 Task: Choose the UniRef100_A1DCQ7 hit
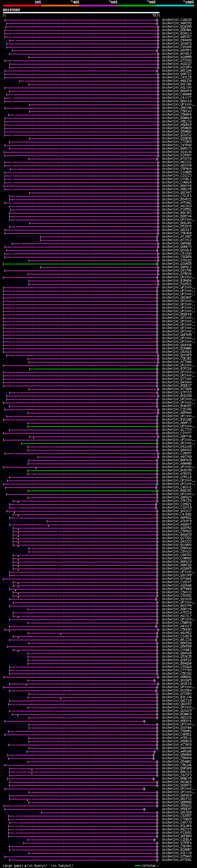click(176, 64)
